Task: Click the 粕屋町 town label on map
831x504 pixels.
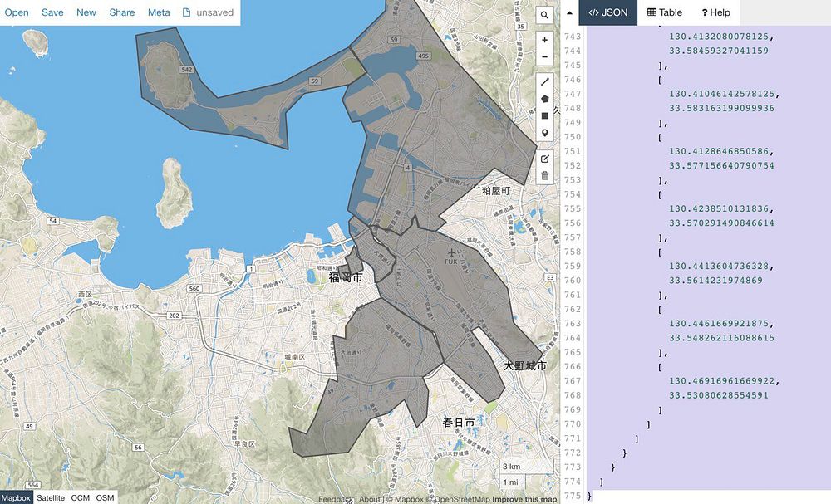Action: (496, 191)
